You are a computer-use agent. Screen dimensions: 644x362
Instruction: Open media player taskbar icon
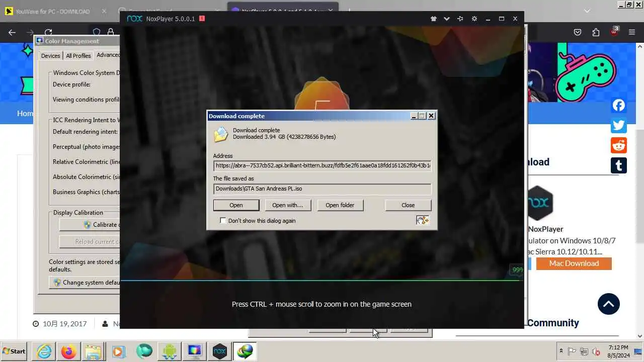[119, 351]
